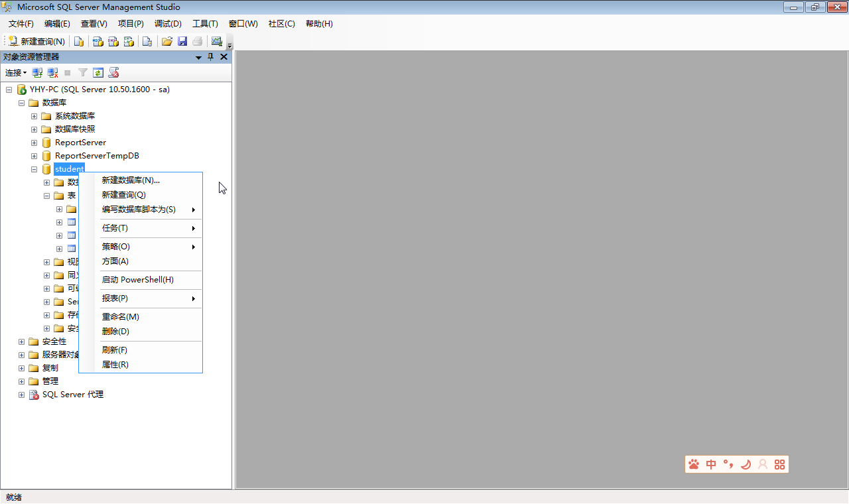The height and width of the screenshot is (504, 849).
Task: Choose 方面(A) from context menu
Action: (x=141, y=261)
